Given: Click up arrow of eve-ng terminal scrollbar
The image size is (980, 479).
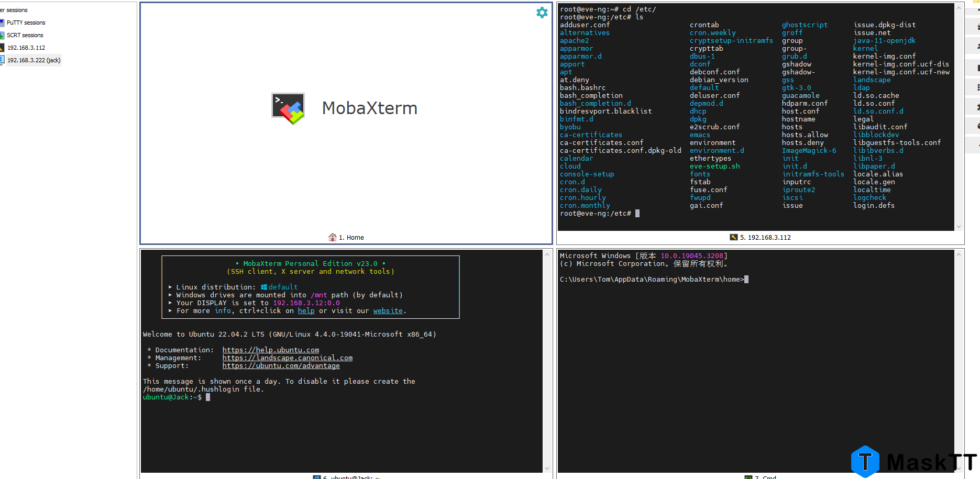Looking at the screenshot, I should pos(959,8).
